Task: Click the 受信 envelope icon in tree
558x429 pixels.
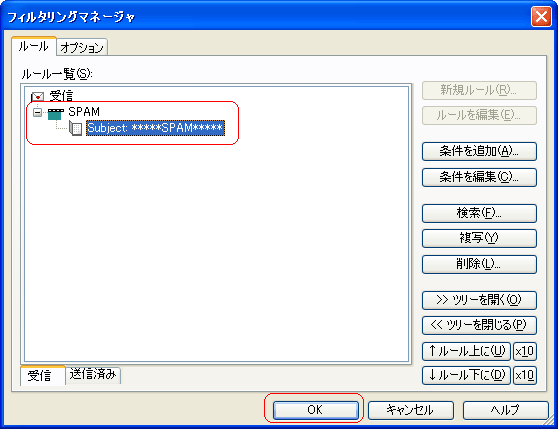Action: click(x=37, y=97)
